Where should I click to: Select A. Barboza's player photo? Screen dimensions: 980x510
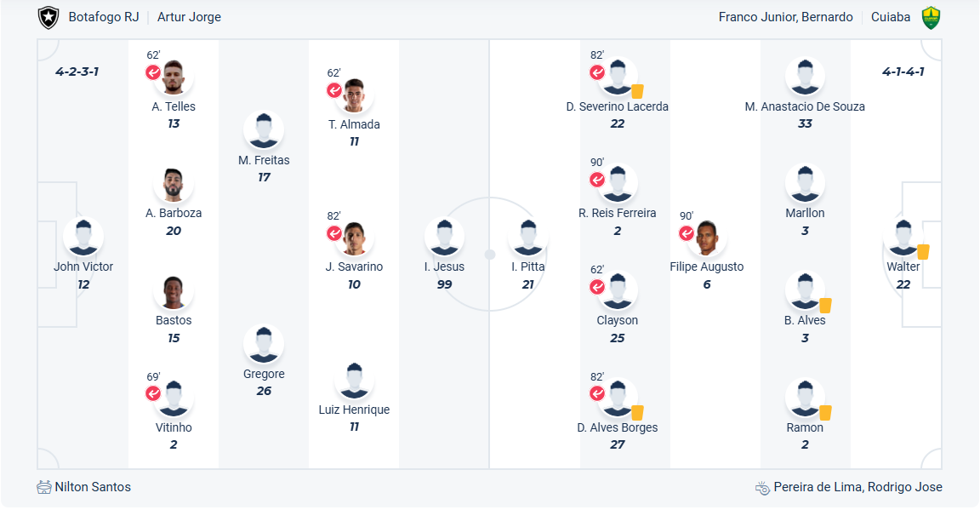pos(174,185)
